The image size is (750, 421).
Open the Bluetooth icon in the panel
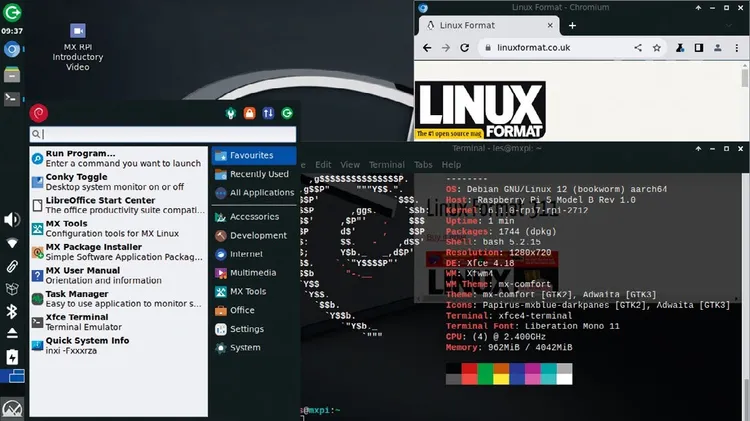point(12,311)
